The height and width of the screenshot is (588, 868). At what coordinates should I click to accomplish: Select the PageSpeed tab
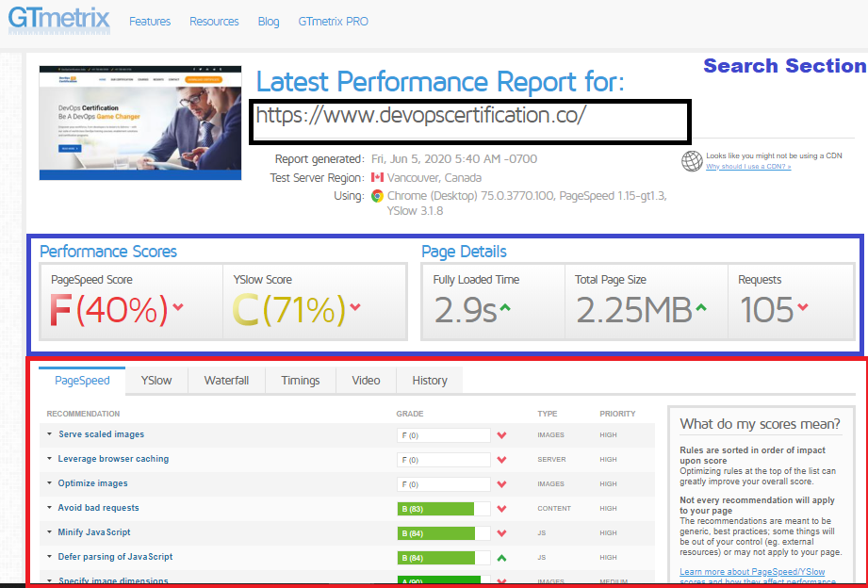[82, 381]
